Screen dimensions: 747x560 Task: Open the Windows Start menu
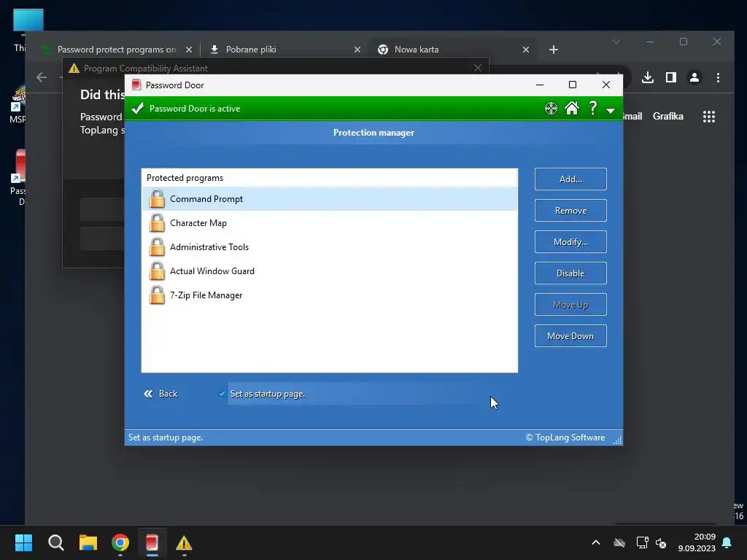pyautogui.click(x=23, y=542)
